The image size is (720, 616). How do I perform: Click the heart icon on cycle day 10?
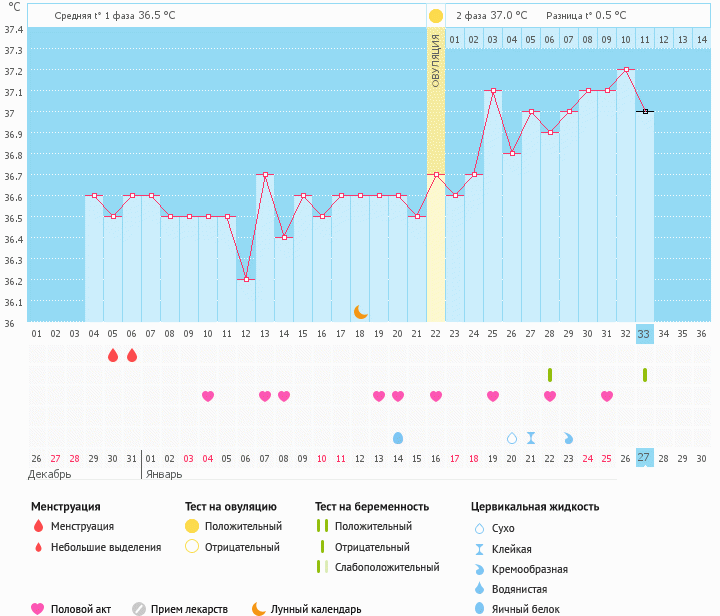pyautogui.click(x=207, y=396)
